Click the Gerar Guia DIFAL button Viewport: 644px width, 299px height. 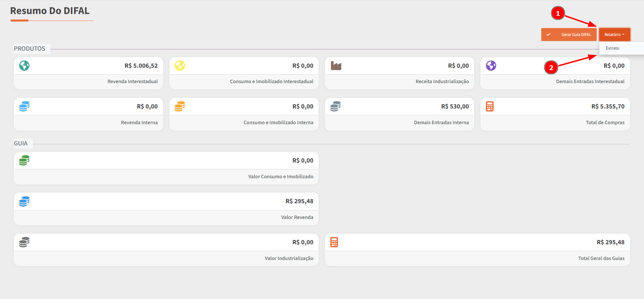pos(576,35)
